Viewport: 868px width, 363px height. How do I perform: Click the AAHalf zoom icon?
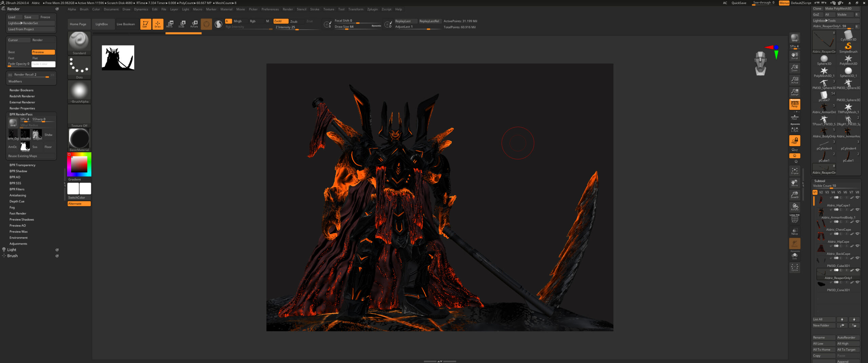(794, 92)
